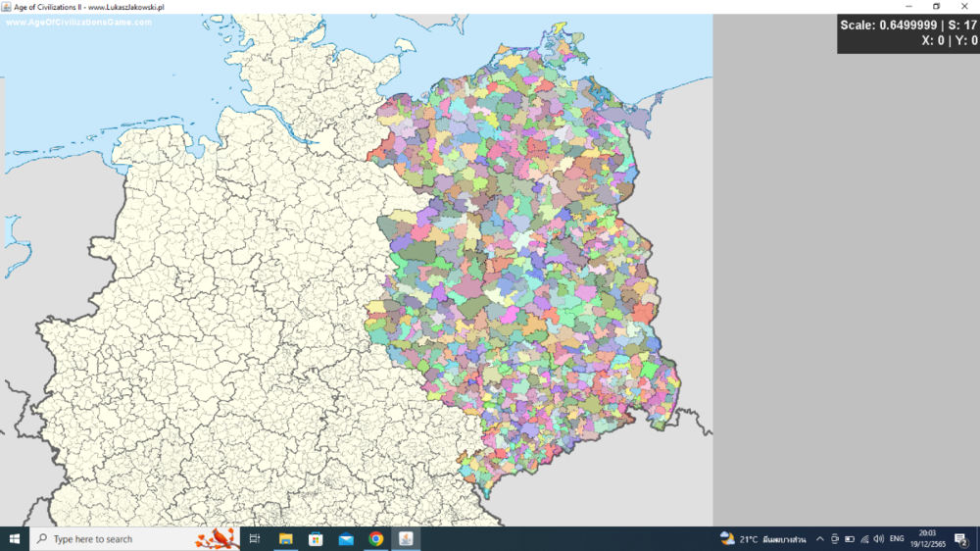This screenshot has height=551, width=980.
Task: Open the clock showing 20:03 19/12/2565
Action: coord(927,538)
